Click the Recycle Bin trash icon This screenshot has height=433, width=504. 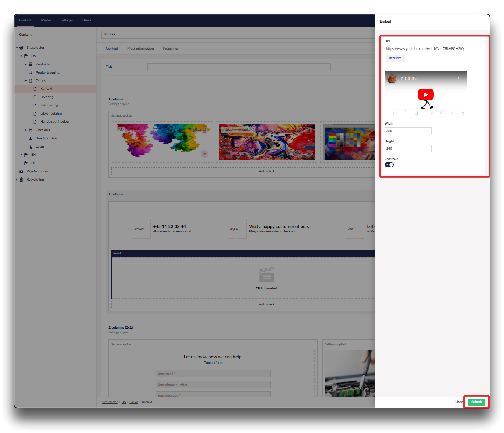click(x=21, y=180)
